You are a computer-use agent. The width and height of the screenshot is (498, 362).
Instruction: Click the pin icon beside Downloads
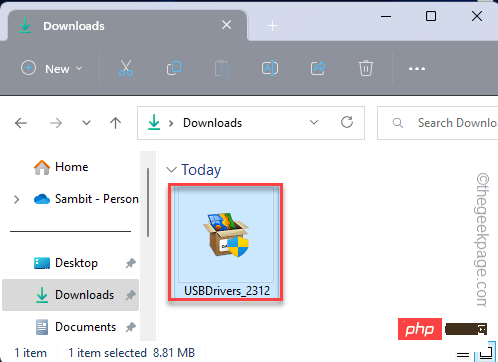pyautogui.click(x=130, y=295)
